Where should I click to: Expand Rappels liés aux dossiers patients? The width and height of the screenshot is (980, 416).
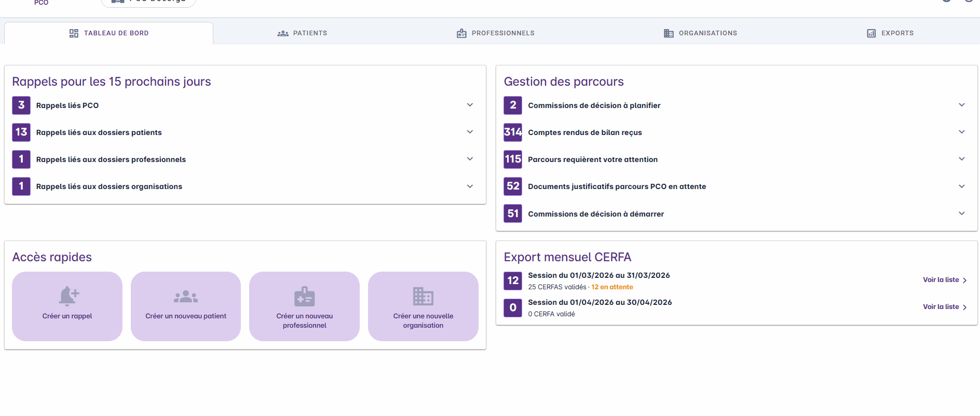[470, 132]
